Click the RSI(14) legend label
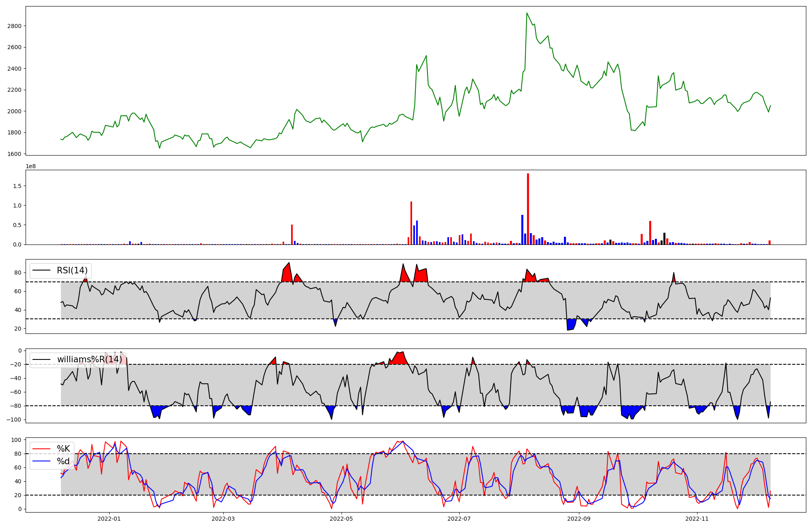 pos(72,270)
